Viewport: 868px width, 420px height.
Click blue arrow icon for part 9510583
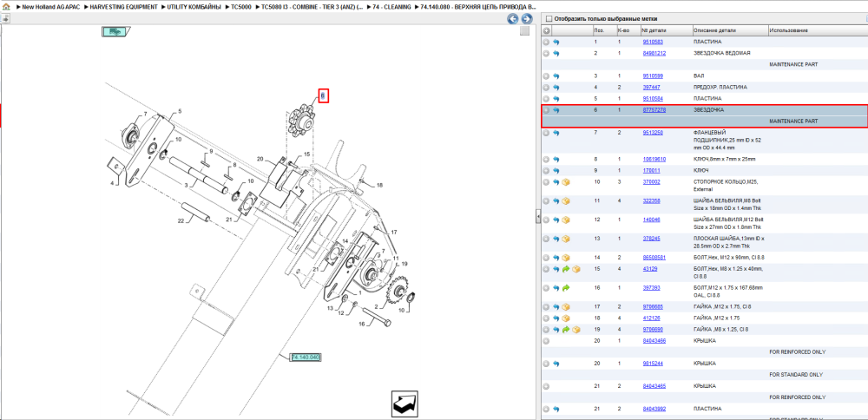pos(556,42)
